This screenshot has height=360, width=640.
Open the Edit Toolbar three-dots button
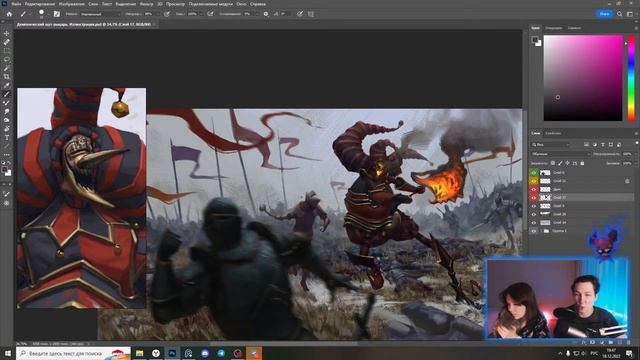click(x=7, y=155)
